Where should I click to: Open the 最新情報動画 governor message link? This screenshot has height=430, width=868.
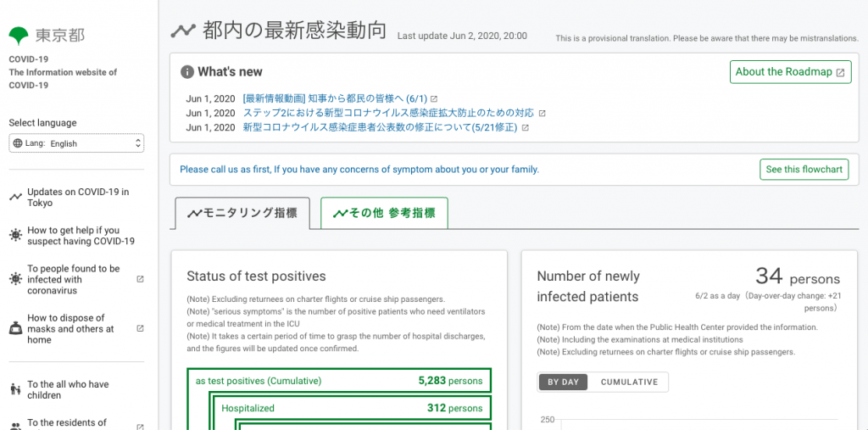click(x=336, y=98)
